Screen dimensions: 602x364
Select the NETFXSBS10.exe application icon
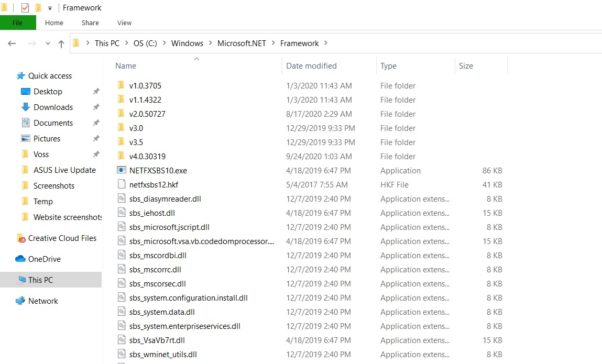(122, 170)
